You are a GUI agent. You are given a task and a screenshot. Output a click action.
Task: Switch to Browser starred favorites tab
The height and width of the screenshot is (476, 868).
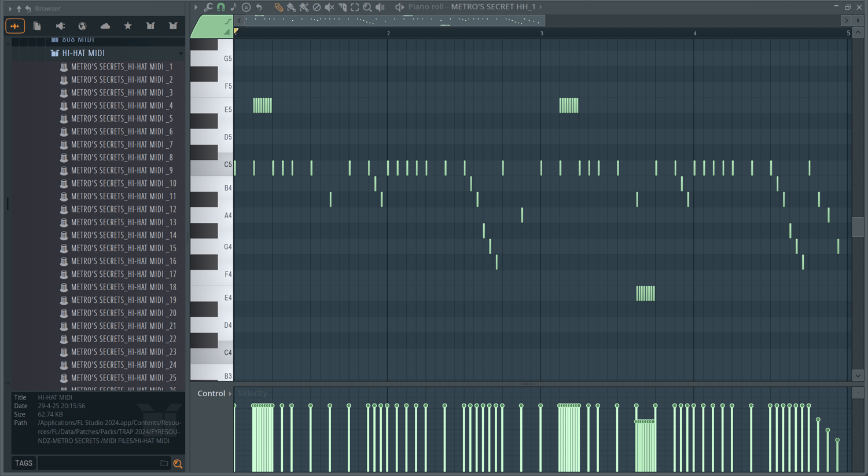coord(128,26)
